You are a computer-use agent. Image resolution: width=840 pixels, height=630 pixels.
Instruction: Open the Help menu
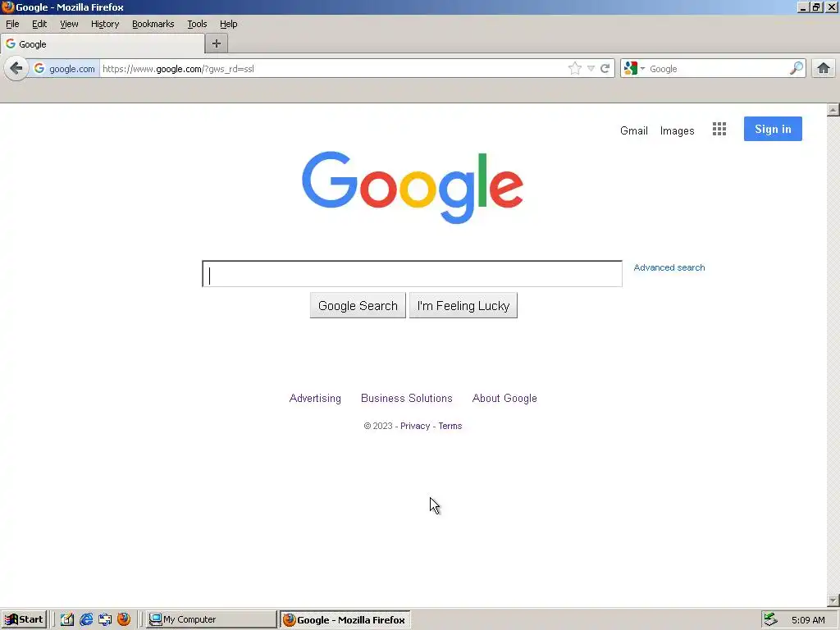[228, 24]
